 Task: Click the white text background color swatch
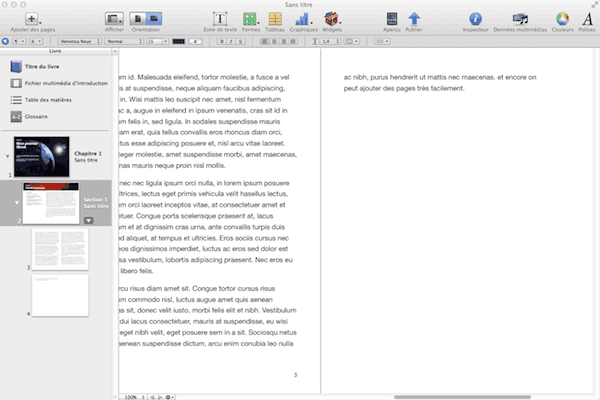click(x=196, y=41)
